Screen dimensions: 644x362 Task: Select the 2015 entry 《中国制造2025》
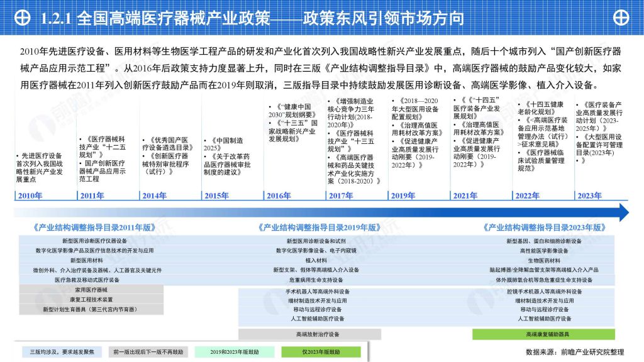tap(224, 144)
